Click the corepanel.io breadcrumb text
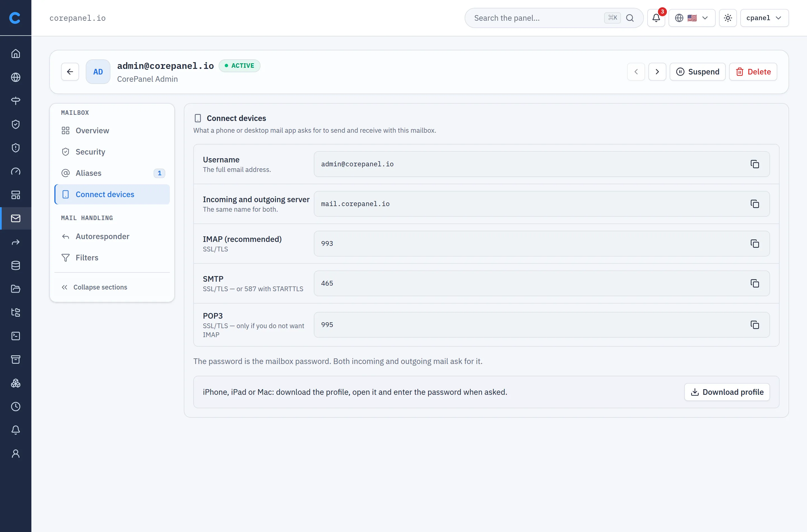 [77, 18]
